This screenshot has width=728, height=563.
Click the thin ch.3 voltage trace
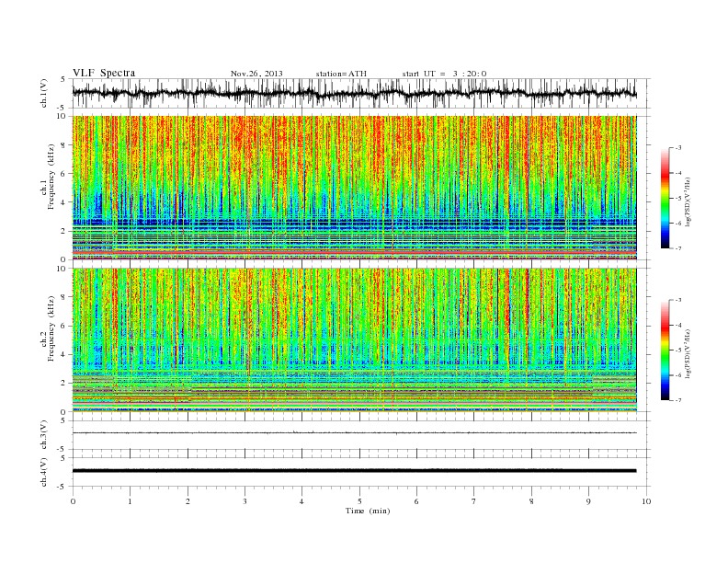[354, 433]
